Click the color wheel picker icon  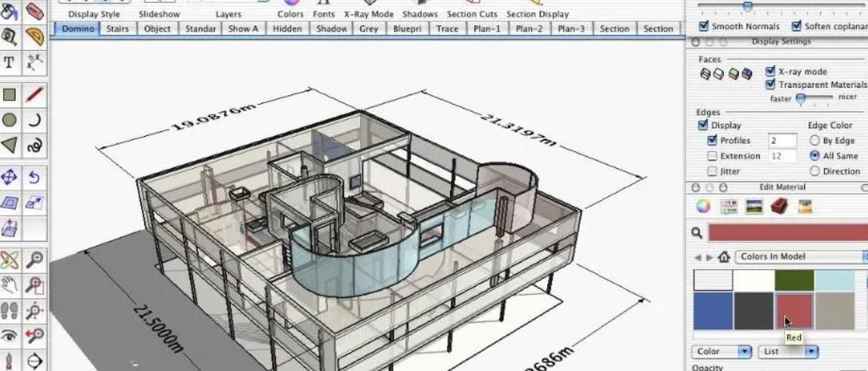(702, 207)
